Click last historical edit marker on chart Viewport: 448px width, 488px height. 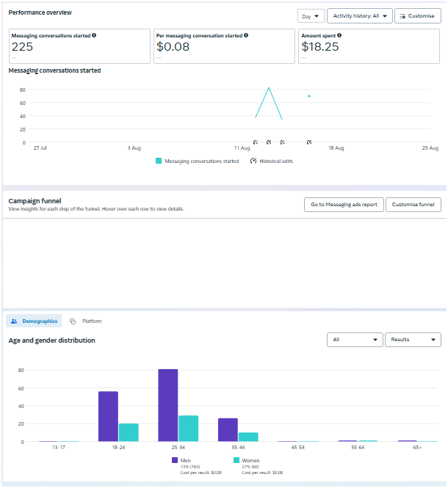point(309,142)
